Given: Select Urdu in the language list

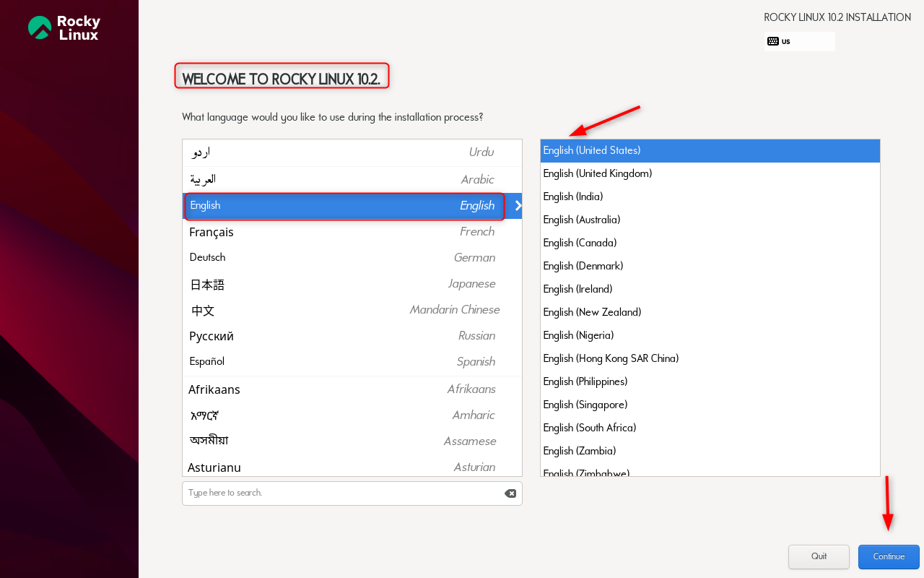Looking at the screenshot, I should pyautogui.click(x=352, y=152).
